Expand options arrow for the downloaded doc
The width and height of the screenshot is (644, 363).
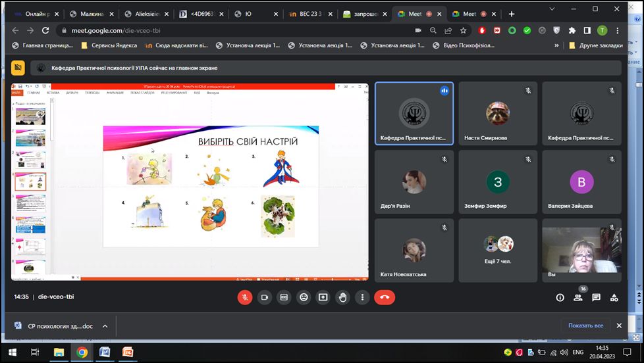pyautogui.click(x=105, y=326)
